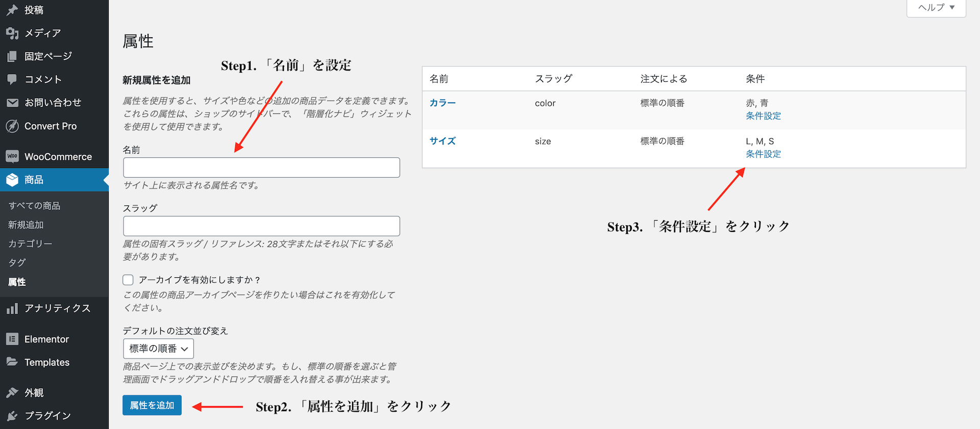Click the bar chart icon beside アナリティクス

12,308
